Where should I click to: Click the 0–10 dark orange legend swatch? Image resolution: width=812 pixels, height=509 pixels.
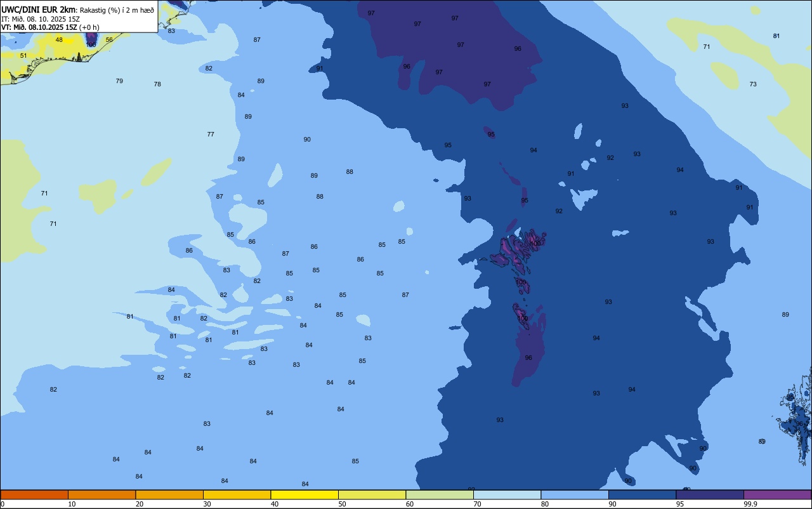(x=34, y=494)
